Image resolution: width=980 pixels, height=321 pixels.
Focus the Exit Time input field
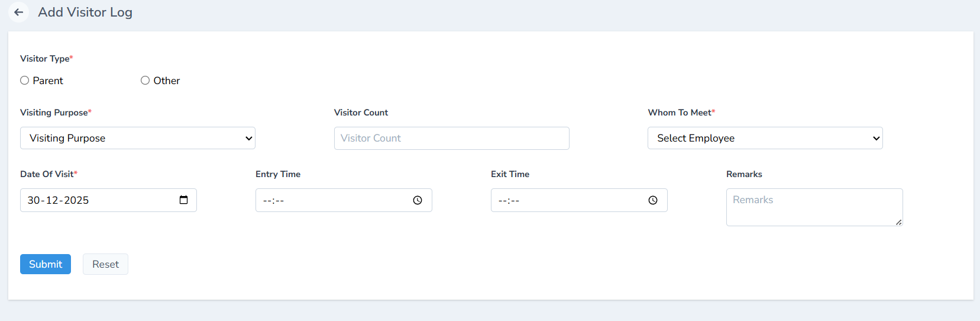567,201
